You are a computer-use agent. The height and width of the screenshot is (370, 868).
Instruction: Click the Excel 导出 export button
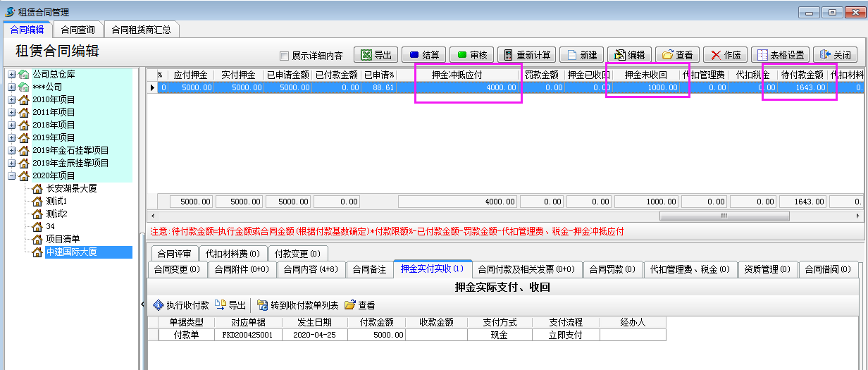tap(376, 55)
